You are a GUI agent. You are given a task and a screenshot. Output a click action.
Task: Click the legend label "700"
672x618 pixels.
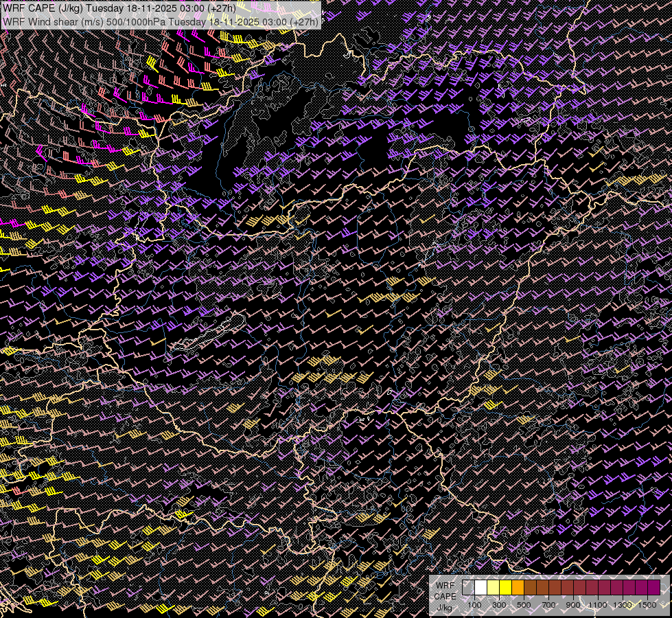point(548,605)
